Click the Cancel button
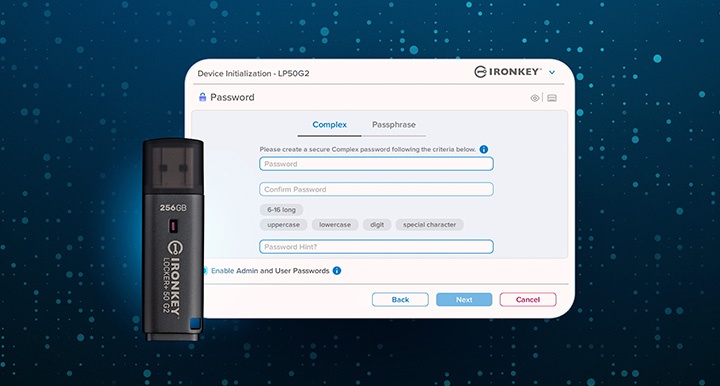Screen dimensions: 720x386 point(528,300)
